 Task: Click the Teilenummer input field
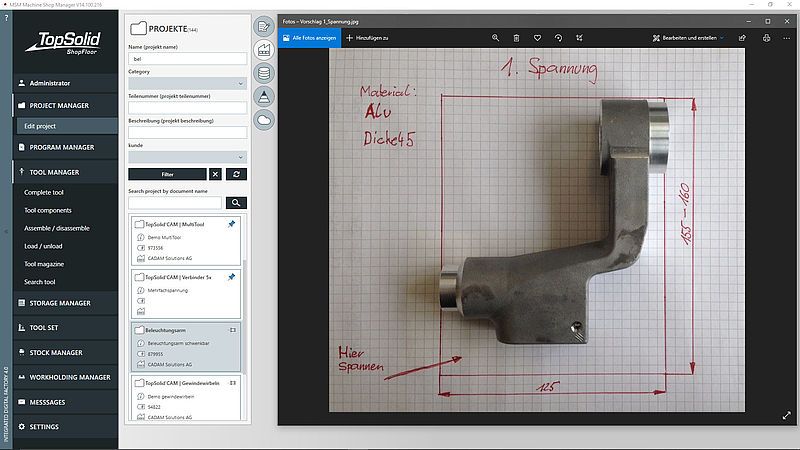[187, 108]
